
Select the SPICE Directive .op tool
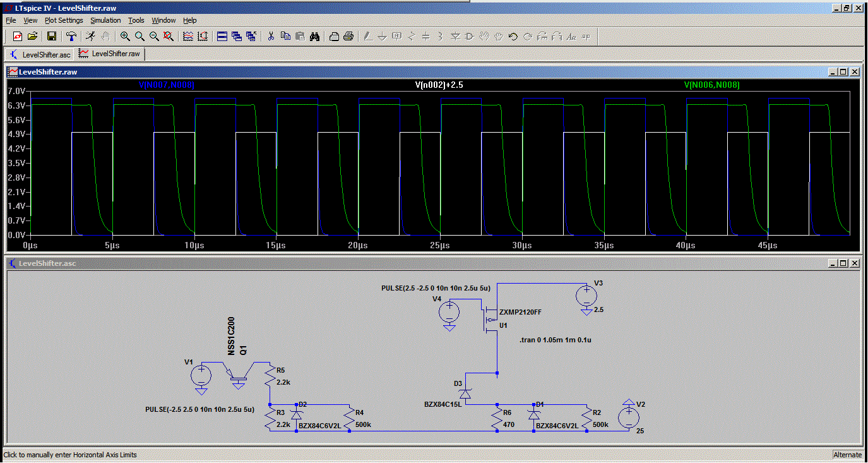point(586,37)
